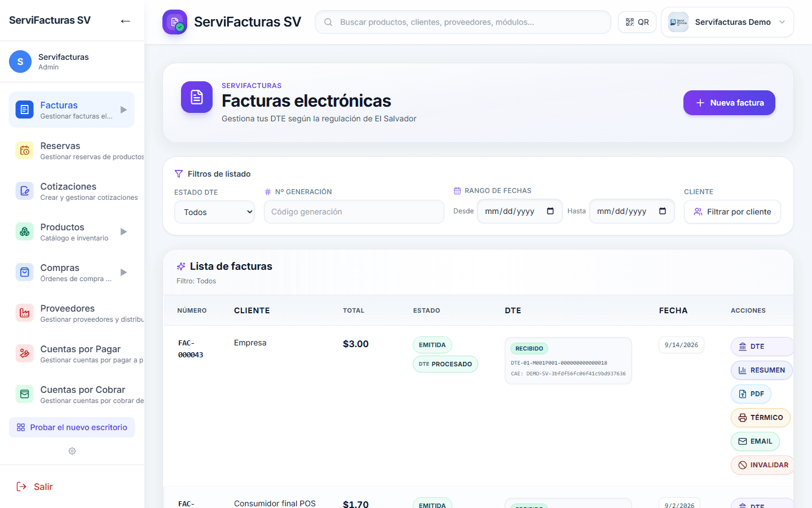
Task: Open RESUMEN for invoice FAC-000043
Action: click(761, 370)
